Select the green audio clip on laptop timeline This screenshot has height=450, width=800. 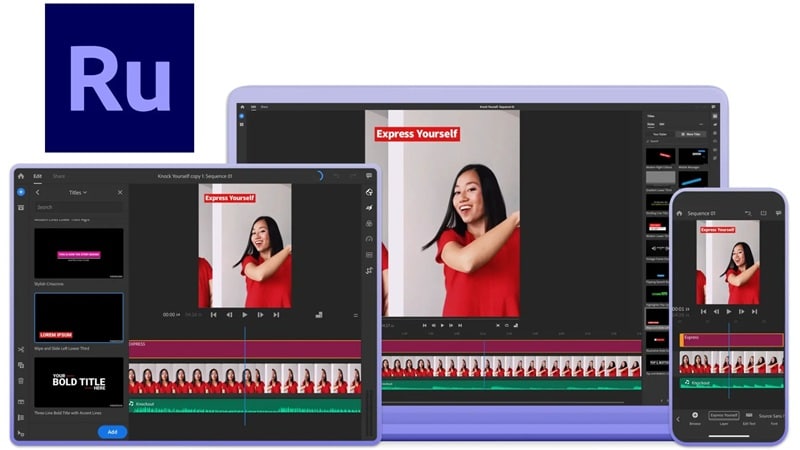pos(512,385)
